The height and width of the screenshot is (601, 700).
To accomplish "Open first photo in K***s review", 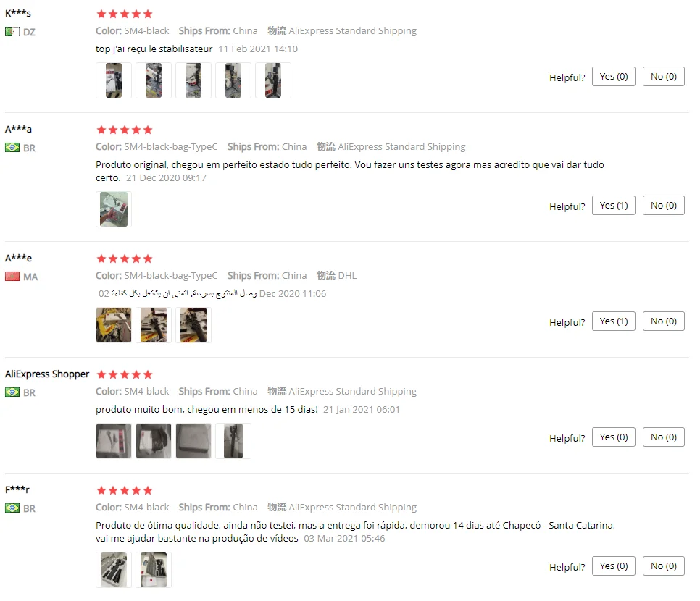I will [114, 80].
